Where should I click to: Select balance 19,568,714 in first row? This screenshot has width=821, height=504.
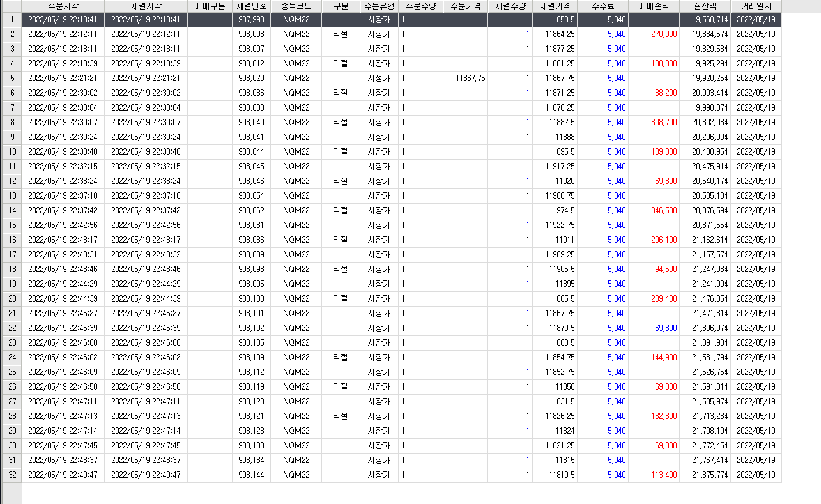pyautogui.click(x=710, y=19)
